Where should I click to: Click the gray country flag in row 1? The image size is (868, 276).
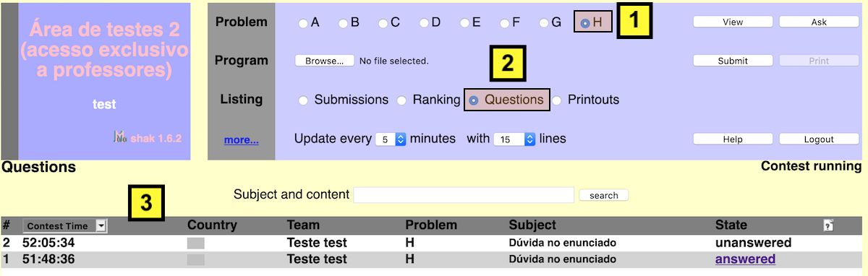point(196,259)
